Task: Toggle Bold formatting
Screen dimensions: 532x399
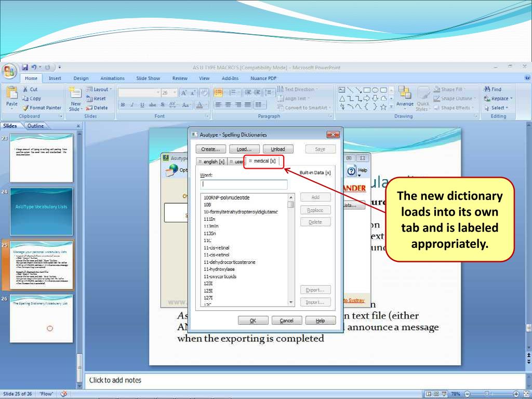Action: [x=123, y=105]
